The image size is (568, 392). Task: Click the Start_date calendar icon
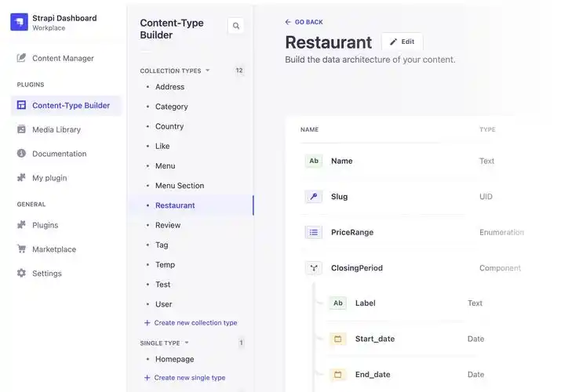338,339
